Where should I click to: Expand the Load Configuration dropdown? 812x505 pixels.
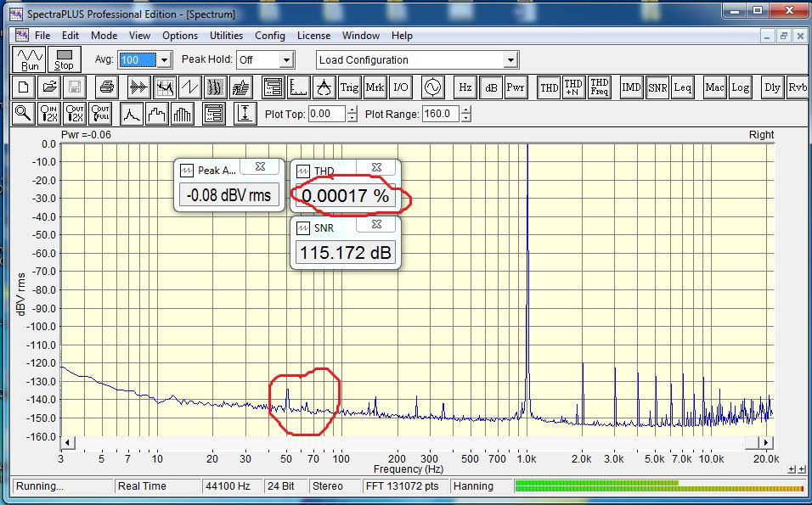(510, 60)
